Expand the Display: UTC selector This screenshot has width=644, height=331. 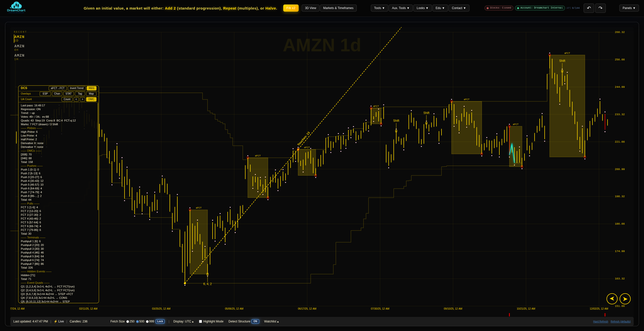183,321
